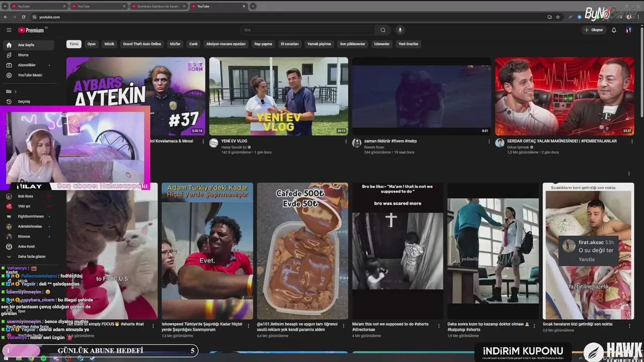Expand Daha fazla göster in subscriptions
Image resolution: width=644 pixels, height=362 pixels.
[30, 256]
